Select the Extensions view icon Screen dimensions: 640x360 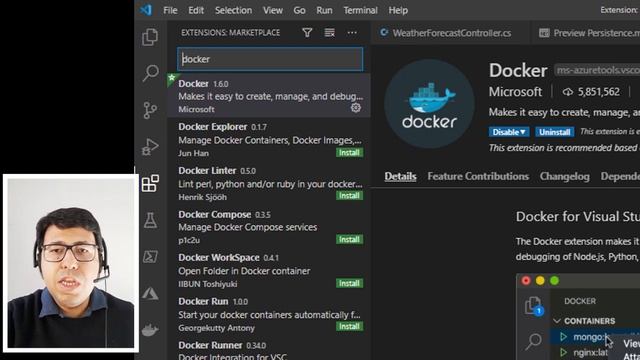click(x=150, y=183)
